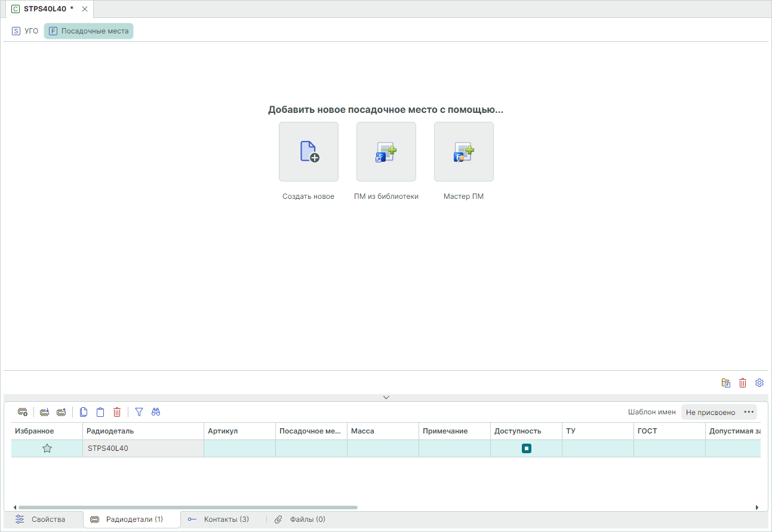Mark STPS40L40 as favorite with the star
Viewport: 772px width, 532px height.
click(47, 448)
